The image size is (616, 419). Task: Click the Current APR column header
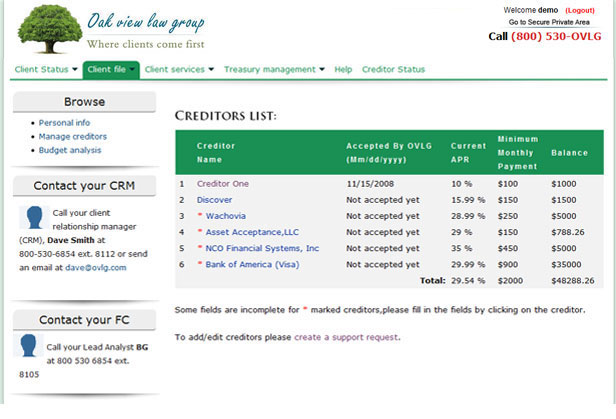click(468, 153)
